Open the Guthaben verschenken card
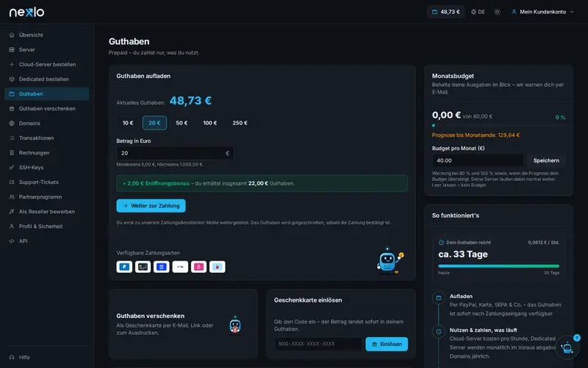This screenshot has width=588, height=368. point(183,324)
